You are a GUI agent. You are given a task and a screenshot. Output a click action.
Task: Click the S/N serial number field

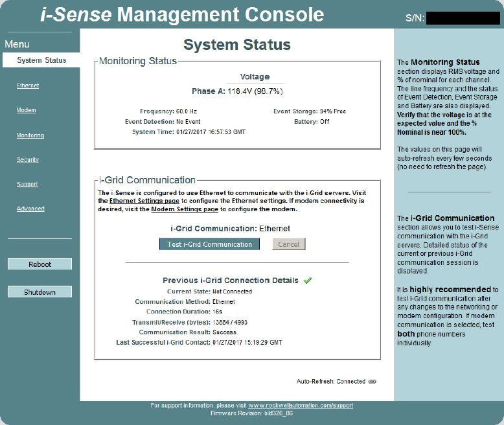[x=463, y=18]
